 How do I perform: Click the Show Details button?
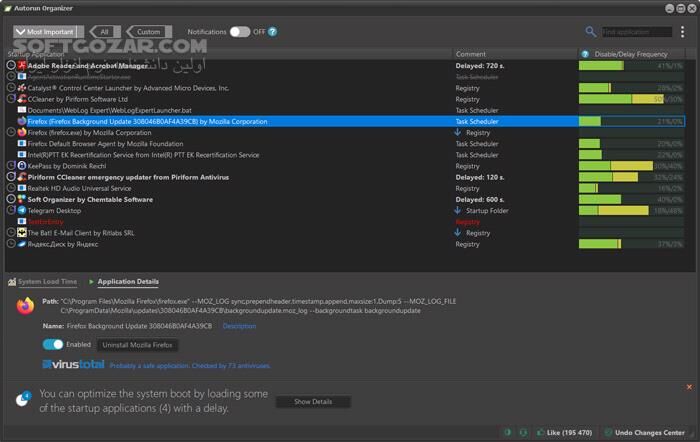point(313,401)
